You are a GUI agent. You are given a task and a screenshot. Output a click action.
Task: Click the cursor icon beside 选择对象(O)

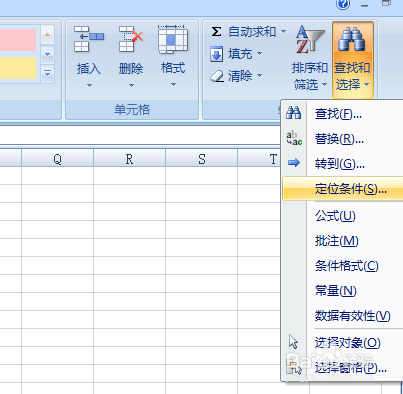(x=293, y=342)
